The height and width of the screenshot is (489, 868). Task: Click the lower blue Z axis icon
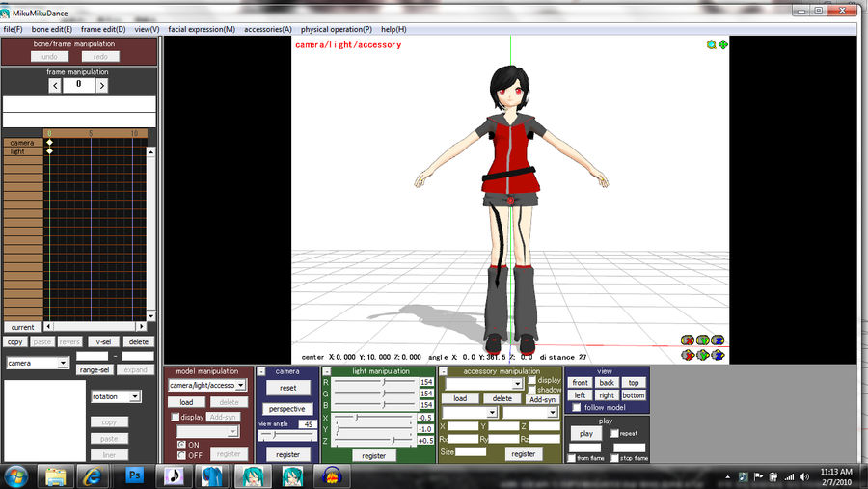[x=718, y=355]
